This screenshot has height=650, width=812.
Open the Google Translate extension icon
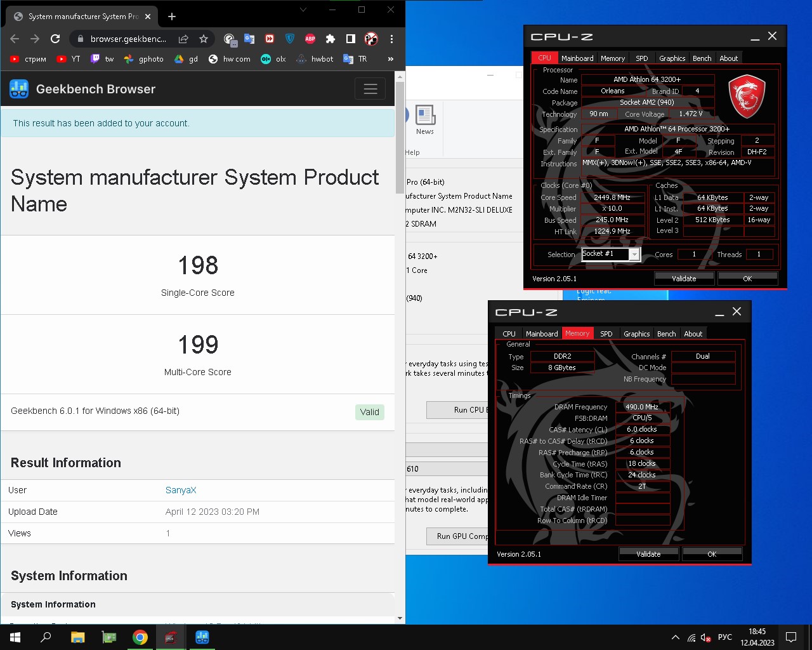[x=249, y=39]
